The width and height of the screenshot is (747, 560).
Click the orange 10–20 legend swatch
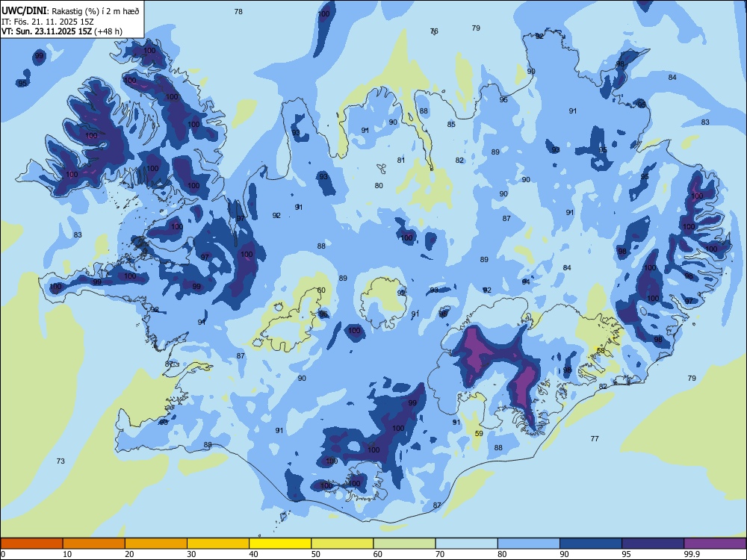(94, 544)
